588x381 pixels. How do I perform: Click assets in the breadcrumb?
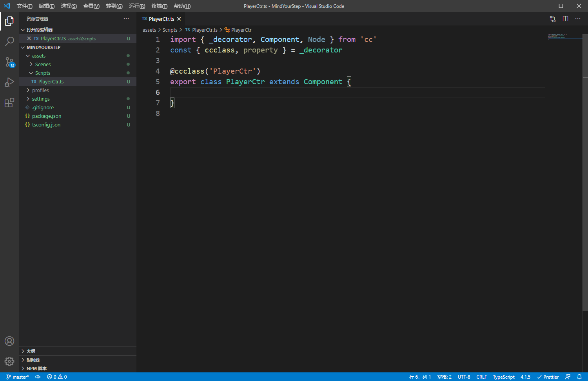tap(149, 30)
